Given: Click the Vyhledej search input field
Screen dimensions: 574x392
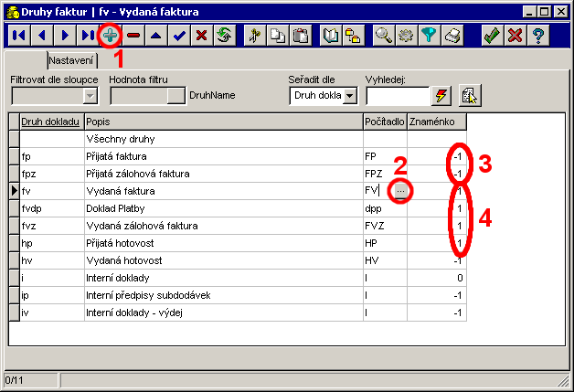Looking at the screenshot, I should coord(397,95).
